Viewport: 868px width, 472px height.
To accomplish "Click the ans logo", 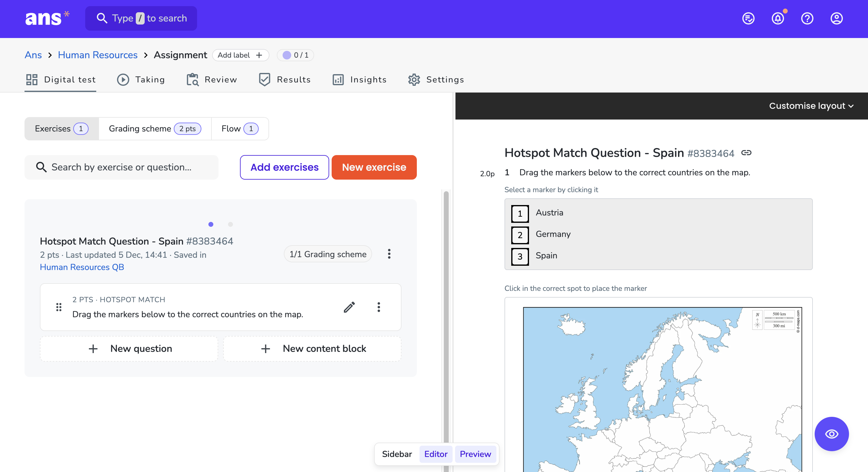I will [x=47, y=18].
